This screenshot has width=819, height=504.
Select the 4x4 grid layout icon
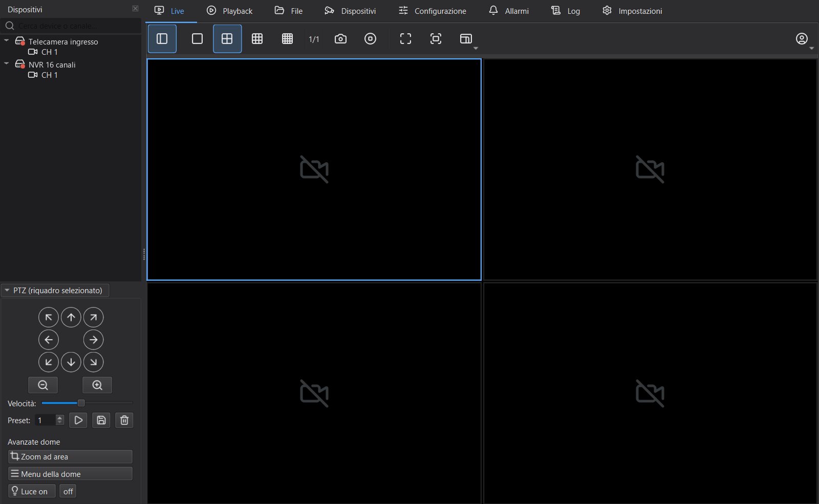pyautogui.click(x=287, y=39)
